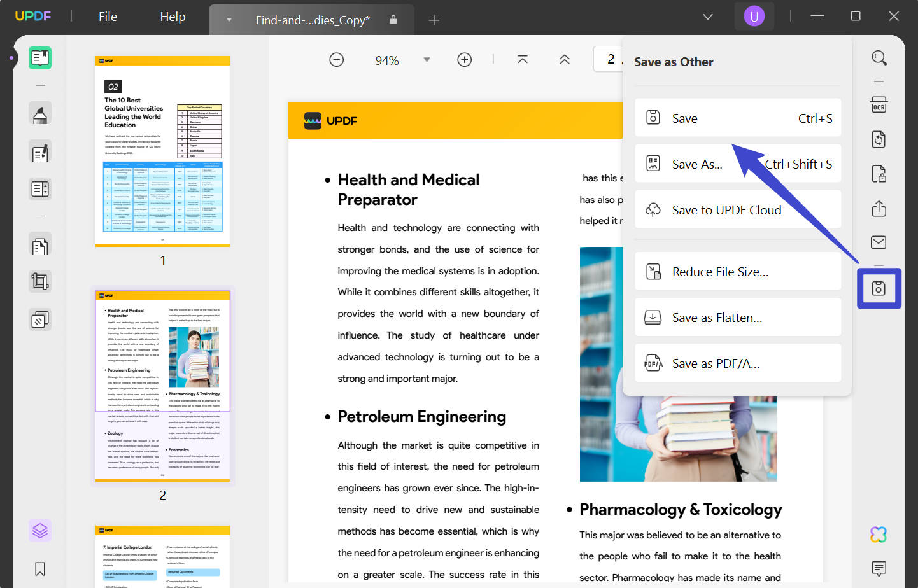
Task: Open the Edit PDF pencil tool
Action: 40,152
